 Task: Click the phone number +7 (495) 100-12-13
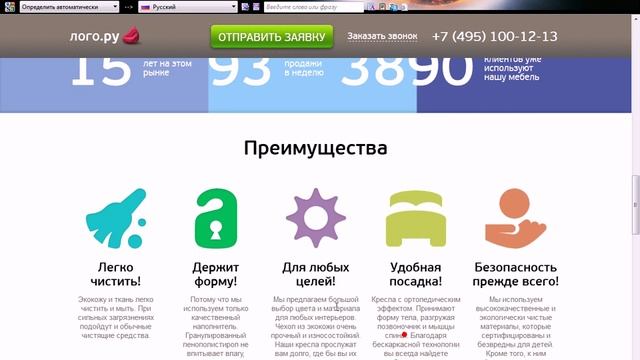tap(494, 36)
